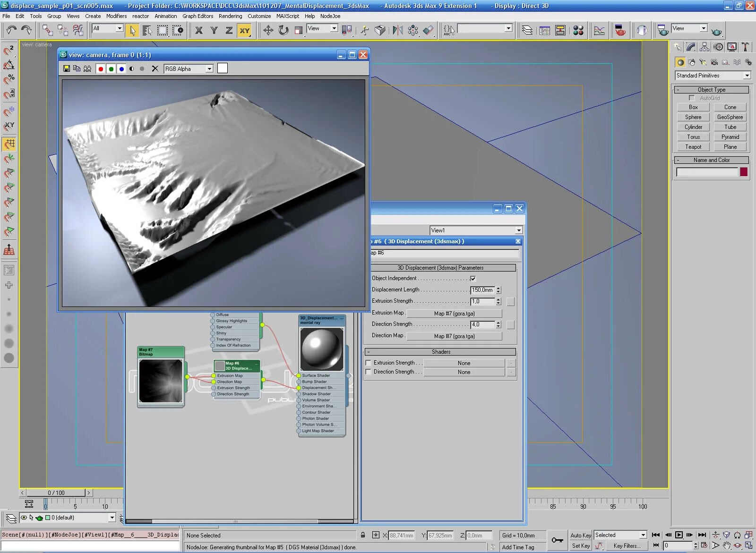Open the RGB Alpha channel dropdown

click(209, 69)
